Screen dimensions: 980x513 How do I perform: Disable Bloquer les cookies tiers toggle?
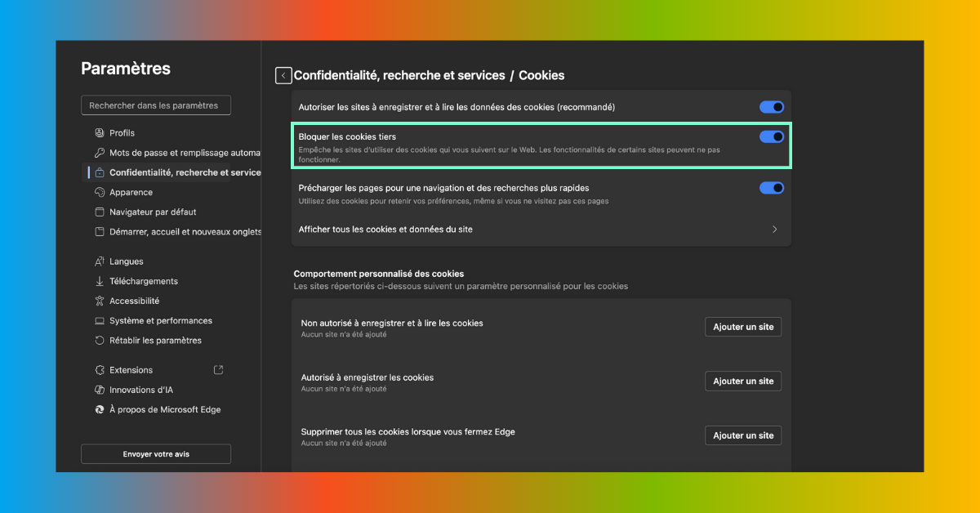(x=771, y=137)
